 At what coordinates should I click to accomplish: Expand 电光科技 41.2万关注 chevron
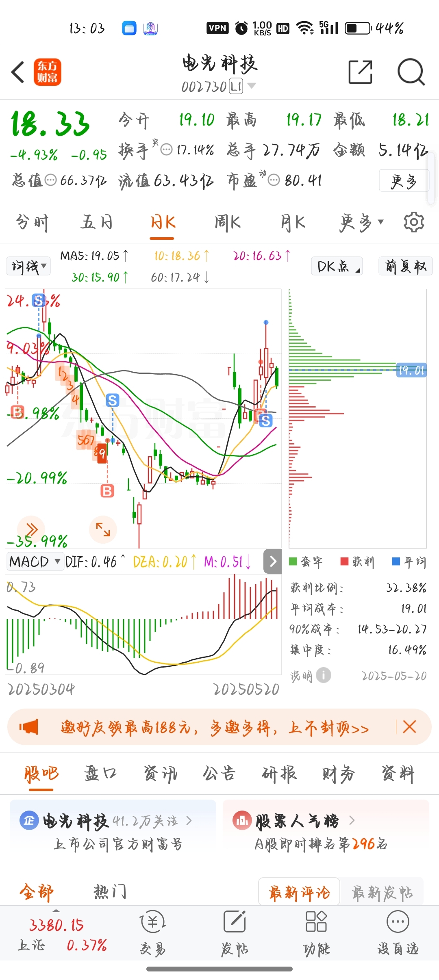click(x=189, y=821)
